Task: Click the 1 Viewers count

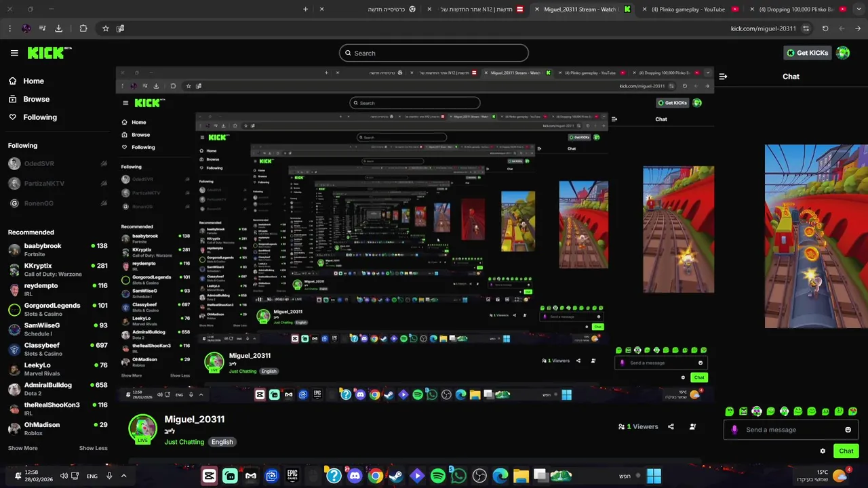Action: click(638, 426)
